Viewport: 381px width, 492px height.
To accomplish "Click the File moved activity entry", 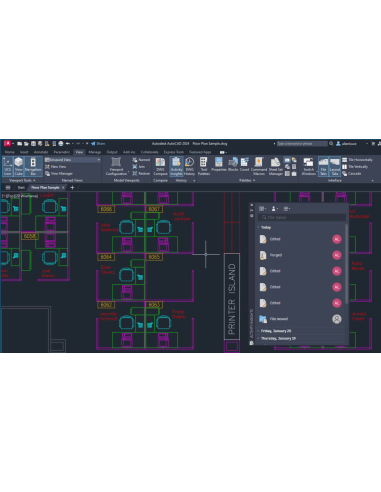I will (301, 319).
